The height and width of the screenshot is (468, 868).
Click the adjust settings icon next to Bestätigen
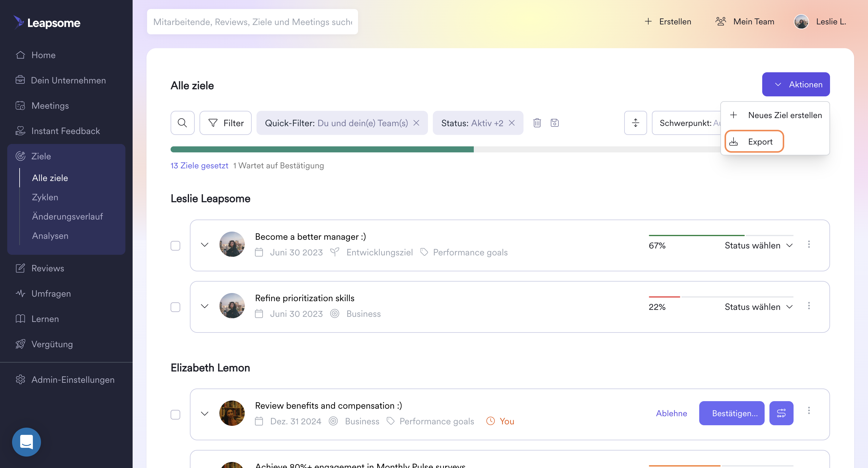point(781,413)
